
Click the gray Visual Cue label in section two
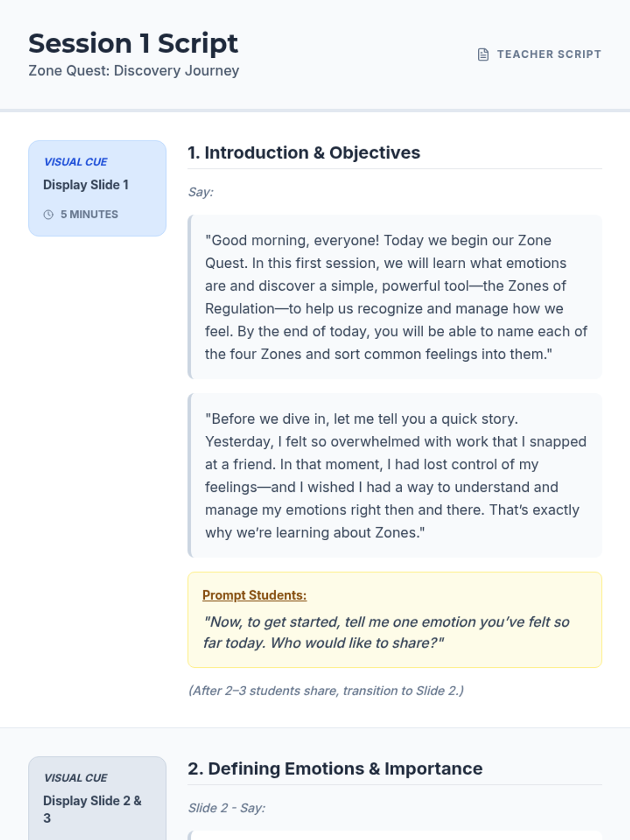pyautogui.click(x=76, y=778)
